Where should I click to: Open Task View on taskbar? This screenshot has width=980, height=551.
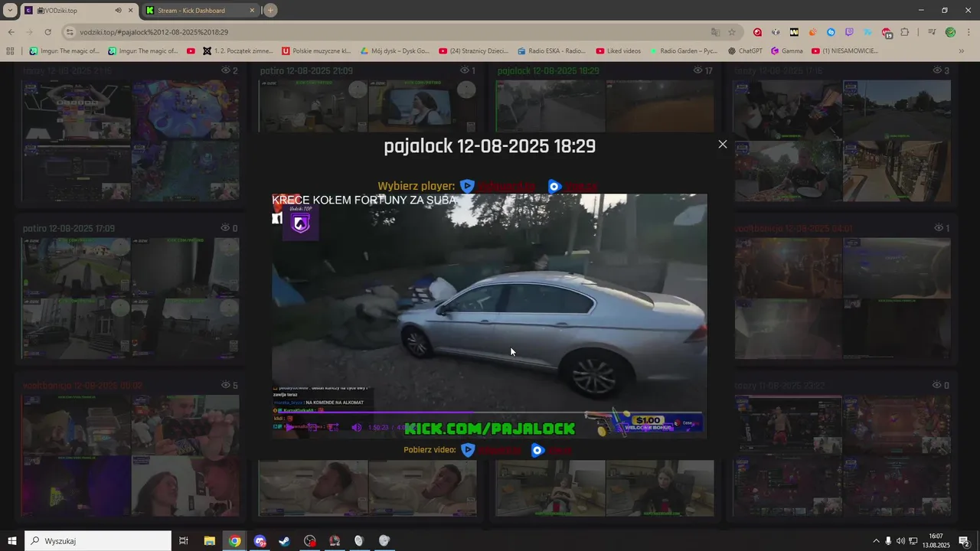tap(184, 540)
